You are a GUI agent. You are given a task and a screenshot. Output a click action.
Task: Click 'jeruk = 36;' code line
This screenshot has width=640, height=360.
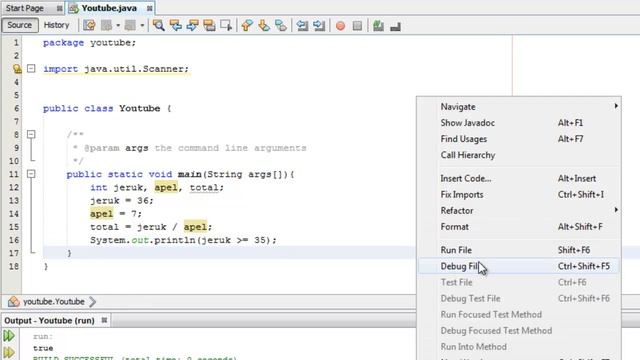click(x=122, y=201)
